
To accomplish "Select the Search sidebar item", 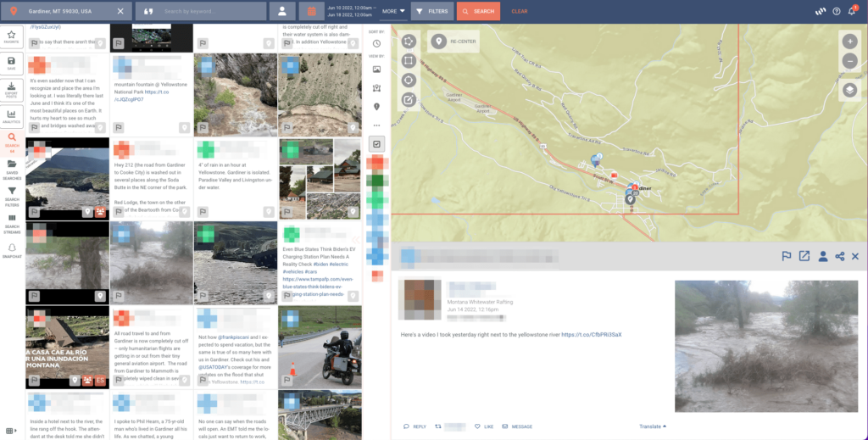I will pyautogui.click(x=12, y=142).
